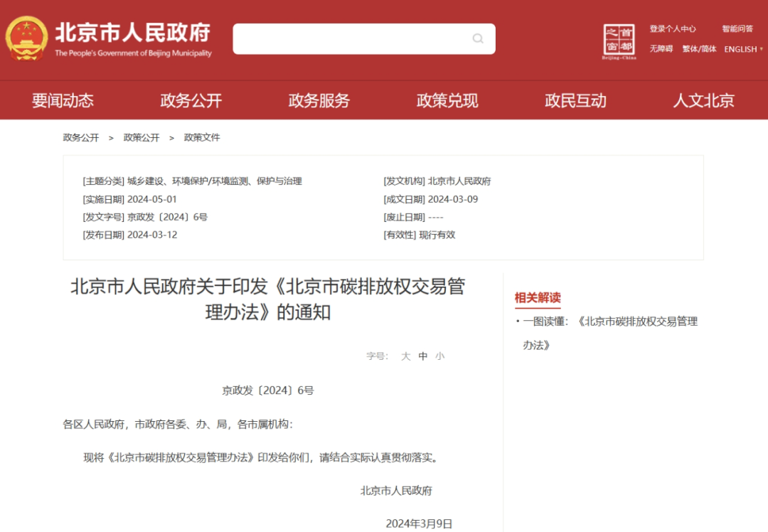The image size is (768, 532).
Task: Click the 政策公开 breadcrumb link
Action: click(141, 137)
